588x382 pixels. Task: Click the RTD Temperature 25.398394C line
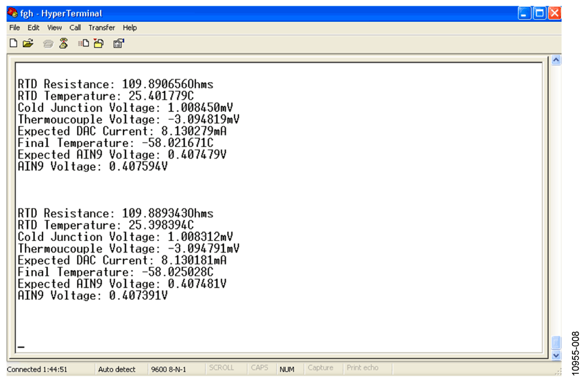click(x=106, y=225)
